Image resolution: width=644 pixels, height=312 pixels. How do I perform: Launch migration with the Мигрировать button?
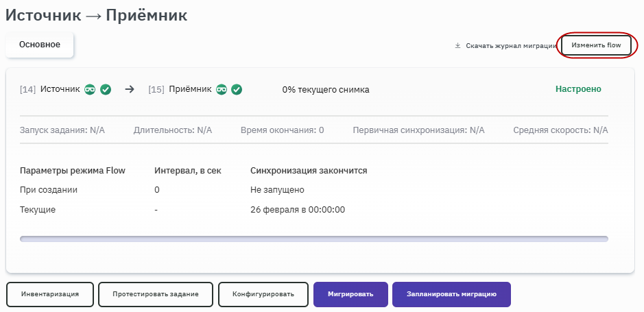(350, 294)
